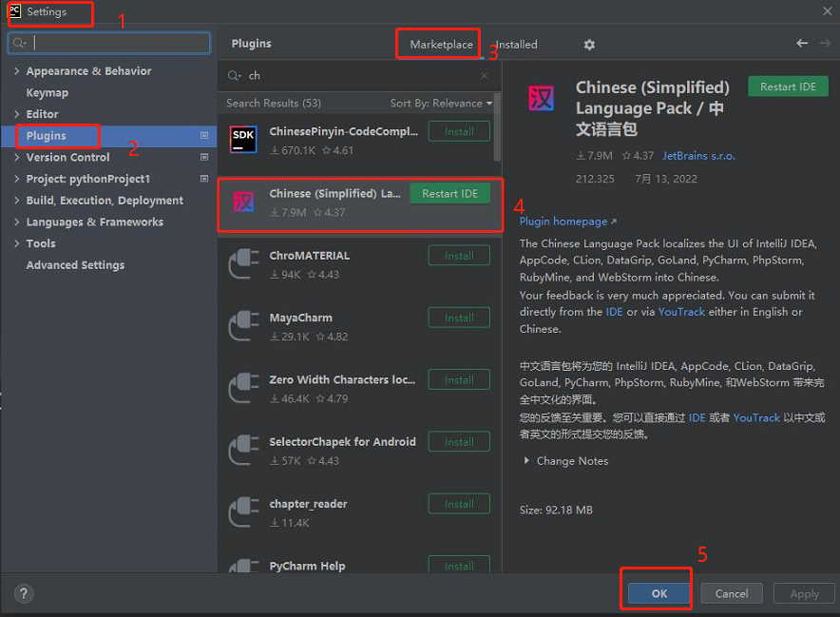The height and width of the screenshot is (617, 840).
Task: Click the plugins settings gear icon
Action: [589, 45]
